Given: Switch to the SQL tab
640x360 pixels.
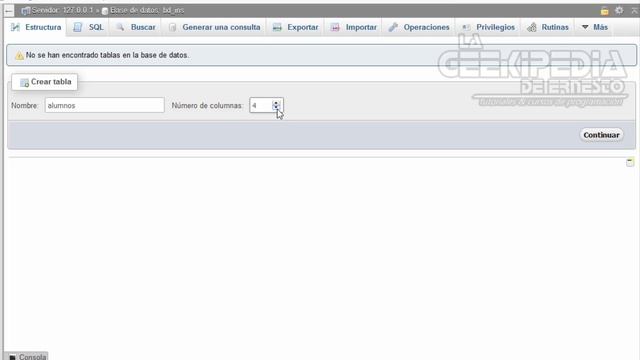Looking at the screenshot, I should click(88, 27).
